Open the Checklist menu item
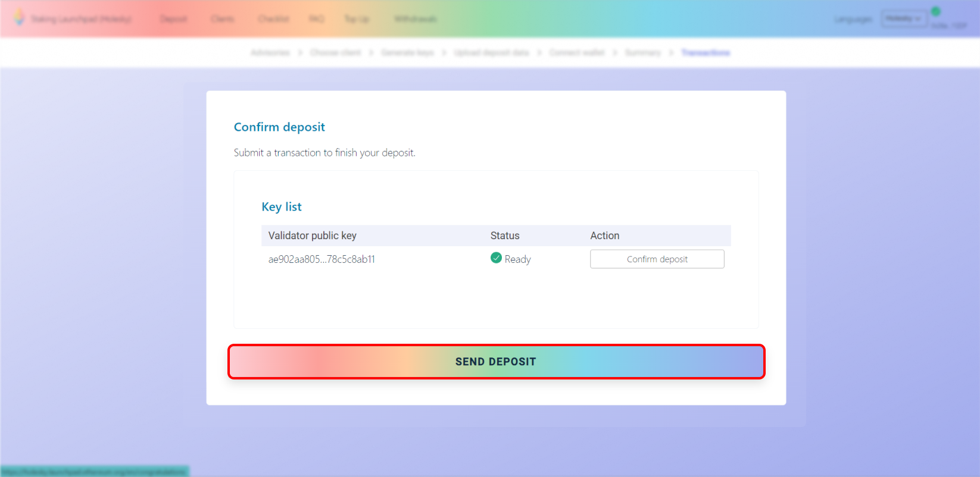The image size is (980, 477). [x=274, y=19]
